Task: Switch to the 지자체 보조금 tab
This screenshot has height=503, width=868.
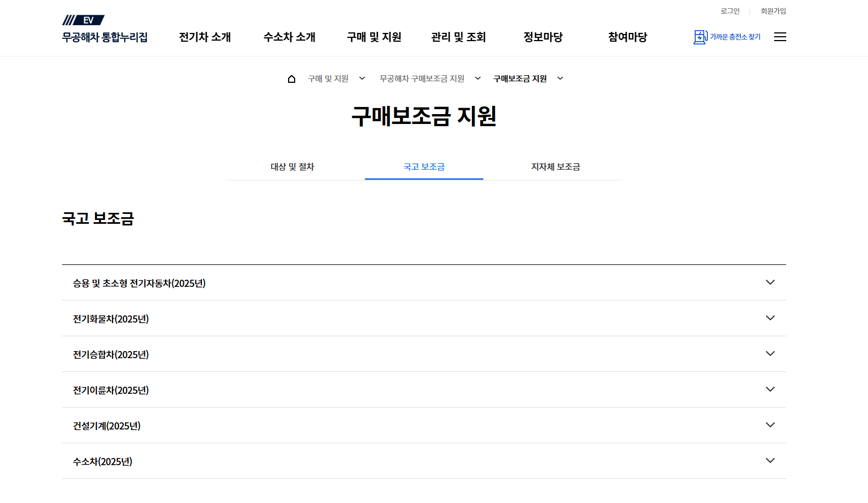Action: point(556,167)
